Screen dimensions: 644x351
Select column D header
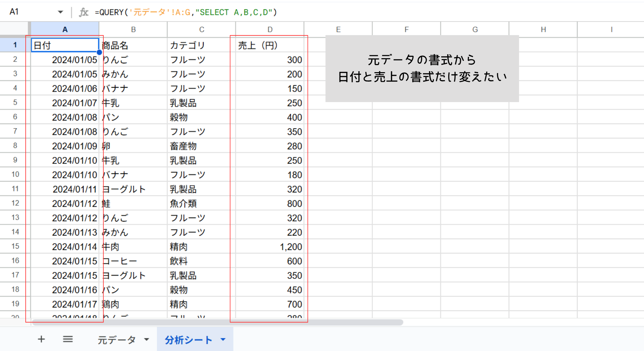270,30
